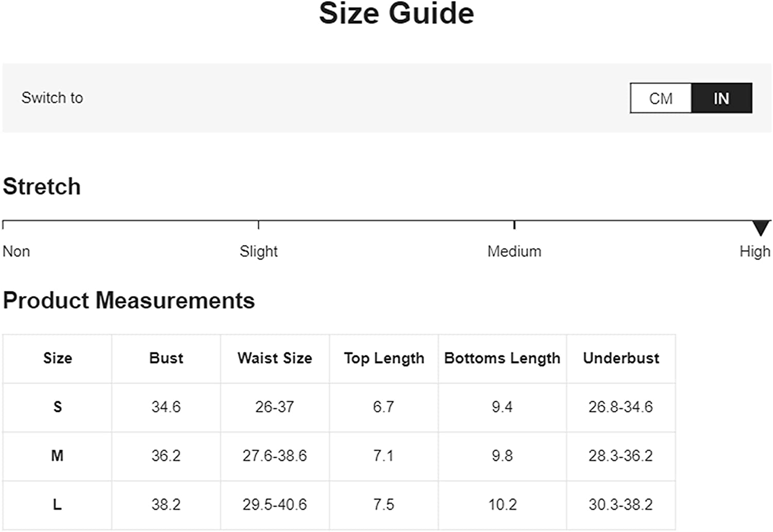Screen dimensions: 773x532
Task: Switch units to CM
Action: (661, 98)
